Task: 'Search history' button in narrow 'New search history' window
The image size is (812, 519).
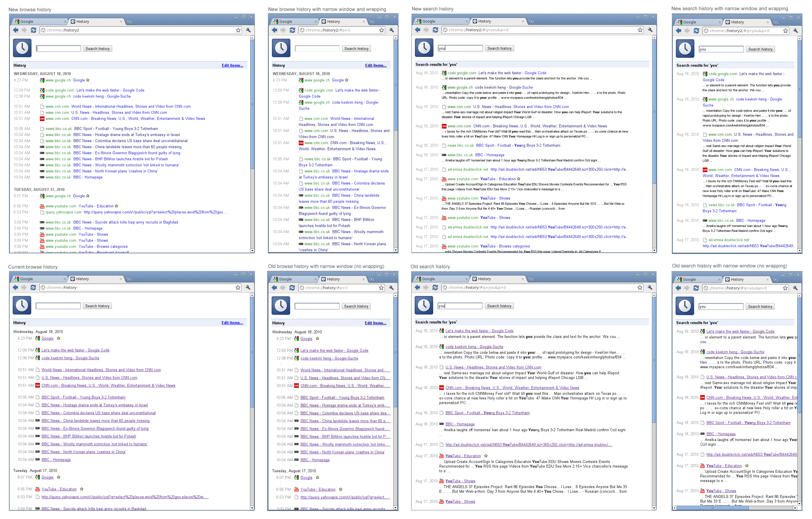Action: tap(760, 49)
